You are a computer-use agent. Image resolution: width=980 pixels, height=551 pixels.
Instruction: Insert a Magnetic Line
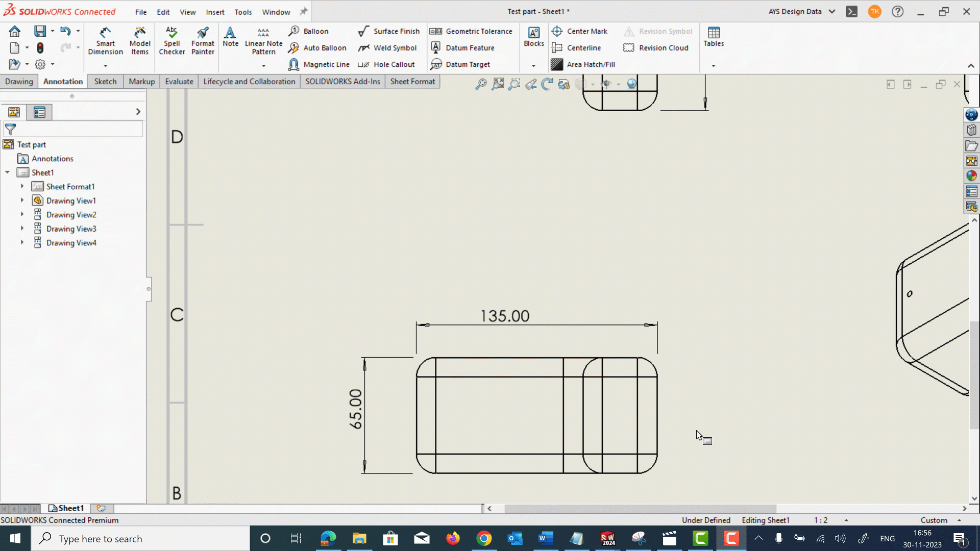pos(319,64)
